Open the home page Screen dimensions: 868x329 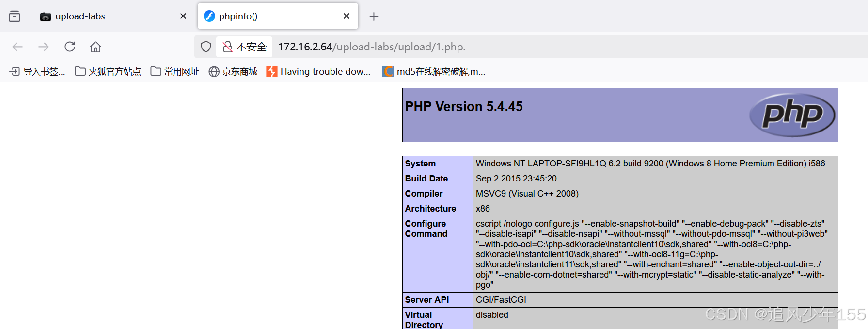tap(95, 47)
